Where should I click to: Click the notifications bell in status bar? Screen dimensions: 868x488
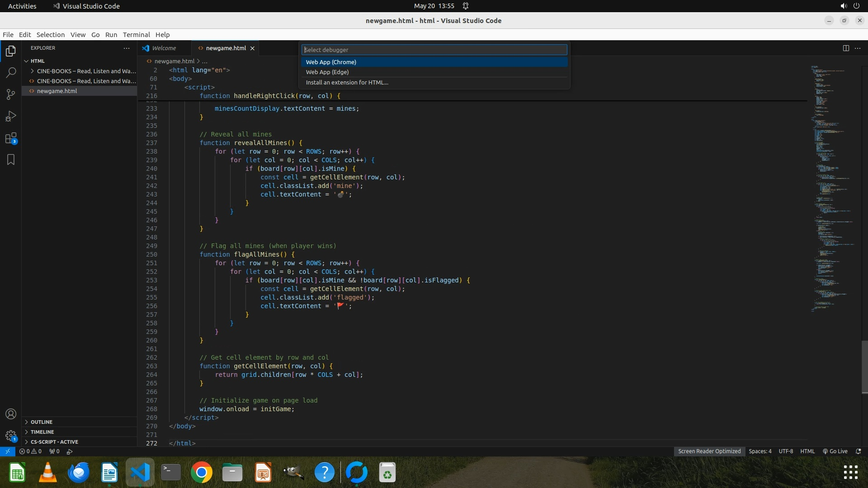tap(858, 451)
